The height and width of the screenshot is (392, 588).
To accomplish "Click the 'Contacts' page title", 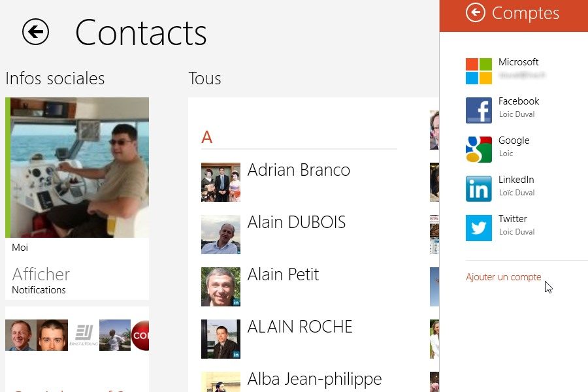I will click(x=141, y=33).
